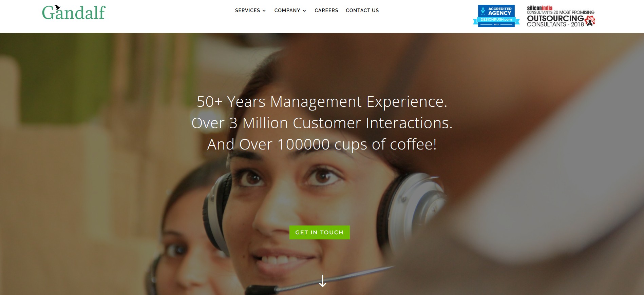
Task: Click the DESIGNRUSH.com ribbon on badge
Action: coord(496,20)
